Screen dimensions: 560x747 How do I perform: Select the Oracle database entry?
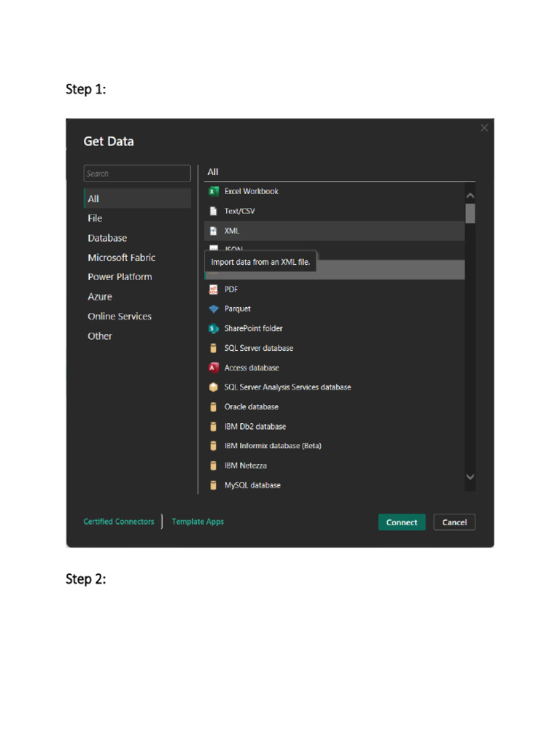tap(335, 407)
